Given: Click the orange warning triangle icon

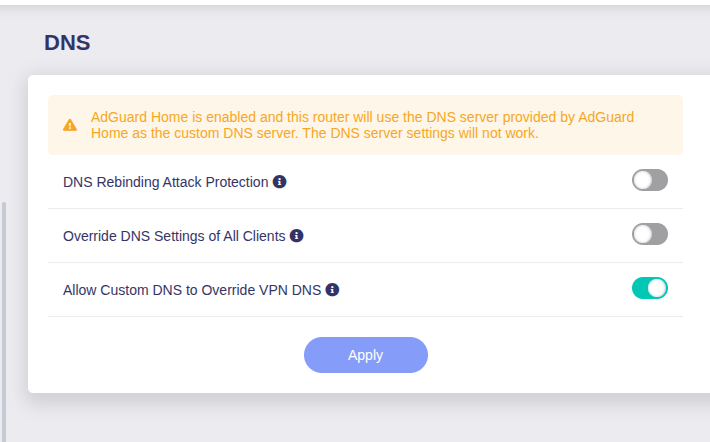Looking at the screenshot, I should [69, 126].
